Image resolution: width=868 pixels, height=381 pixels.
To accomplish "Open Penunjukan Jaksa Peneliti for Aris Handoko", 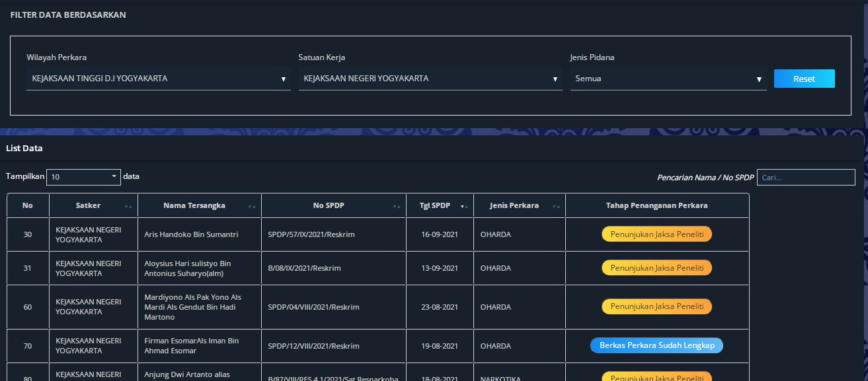I will tap(656, 234).
